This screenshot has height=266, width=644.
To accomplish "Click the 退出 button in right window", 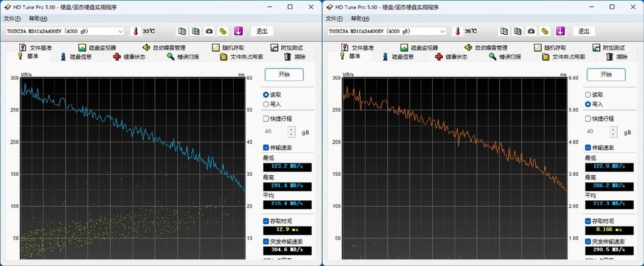I will [x=583, y=31].
